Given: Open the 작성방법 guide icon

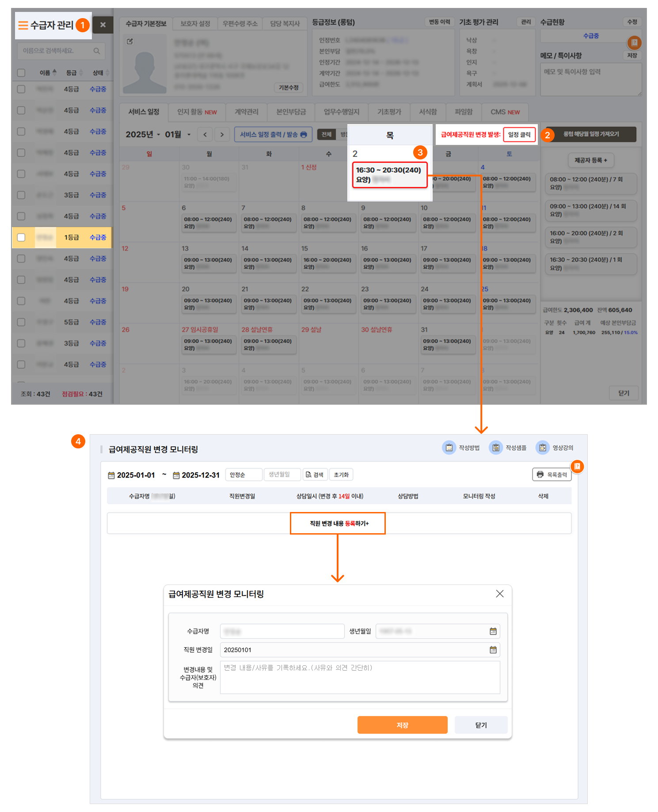Looking at the screenshot, I should point(449,448).
